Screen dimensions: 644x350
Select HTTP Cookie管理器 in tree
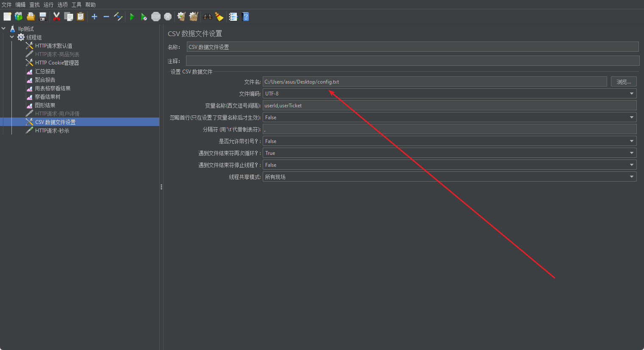coord(57,63)
